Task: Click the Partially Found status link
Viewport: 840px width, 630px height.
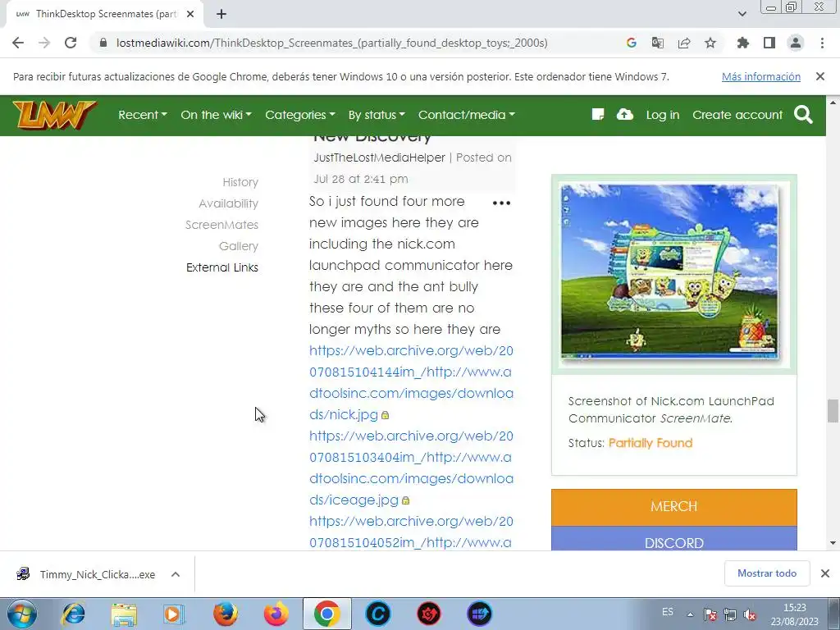Action: 651,443
